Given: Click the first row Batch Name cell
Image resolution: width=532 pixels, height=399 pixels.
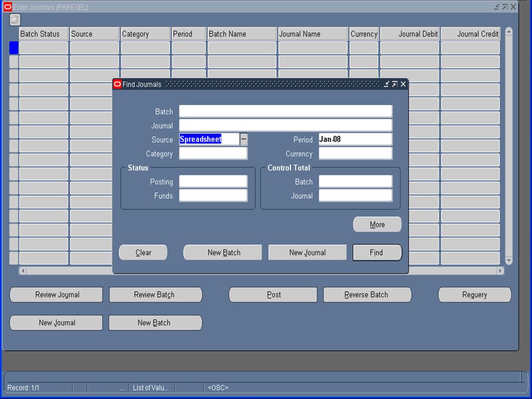Looking at the screenshot, I should [242, 48].
